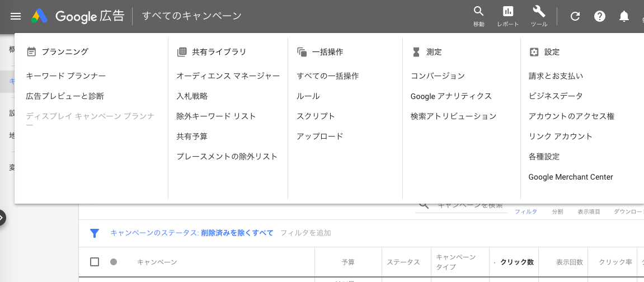Open オーディエンス マネージャー

coord(228,76)
